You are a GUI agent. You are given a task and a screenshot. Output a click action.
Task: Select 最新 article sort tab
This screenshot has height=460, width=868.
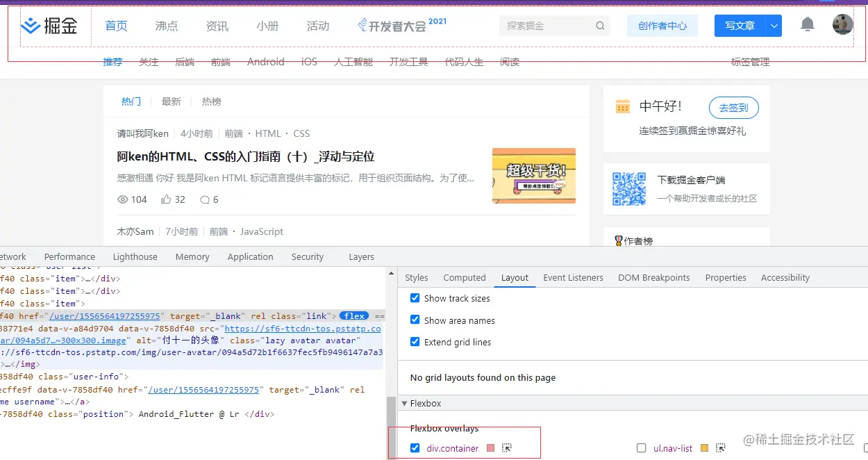tap(172, 101)
